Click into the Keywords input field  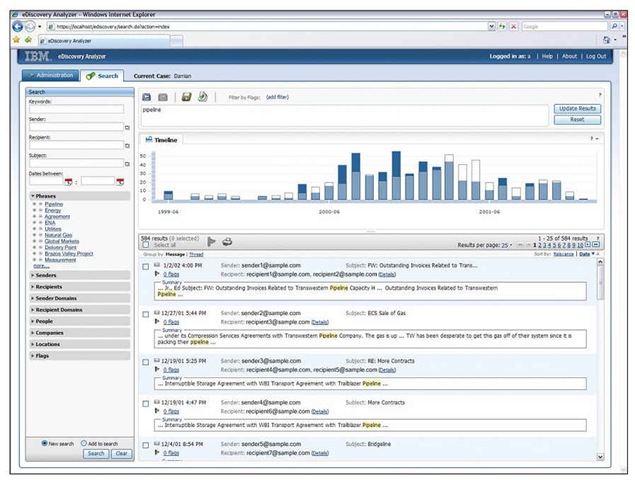(x=76, y=110)
